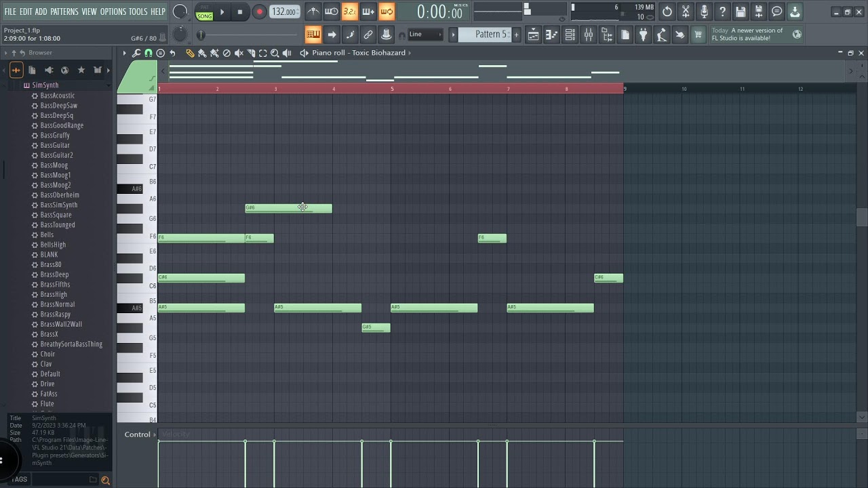868x488 pixels.
Task: Open the Playlist view button
Action: [x=534, y=35]
